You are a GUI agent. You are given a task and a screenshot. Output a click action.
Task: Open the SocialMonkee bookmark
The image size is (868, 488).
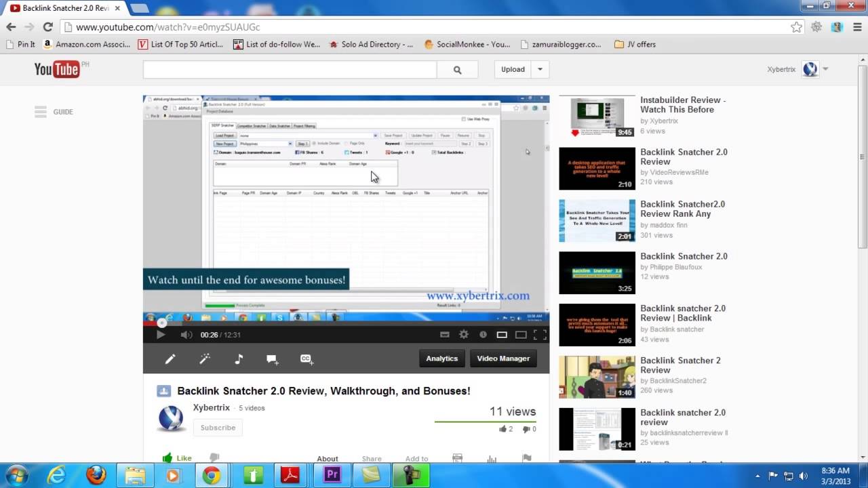tap(467, 44)
